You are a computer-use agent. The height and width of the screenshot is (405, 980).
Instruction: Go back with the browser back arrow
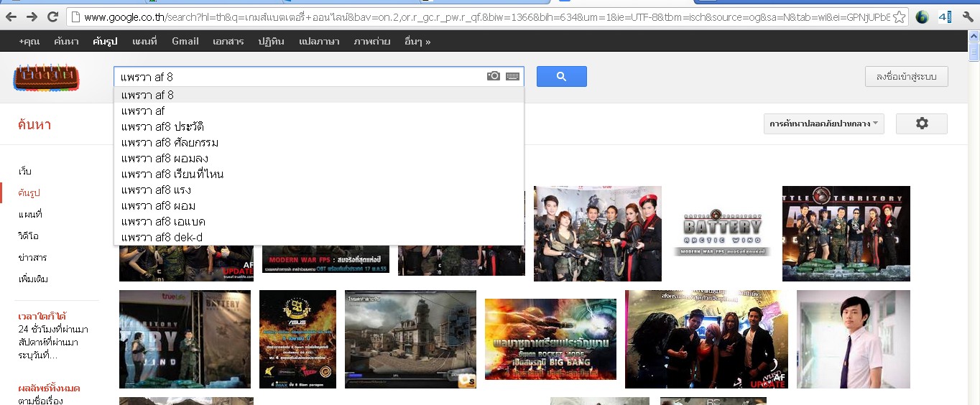click(11, 17)
